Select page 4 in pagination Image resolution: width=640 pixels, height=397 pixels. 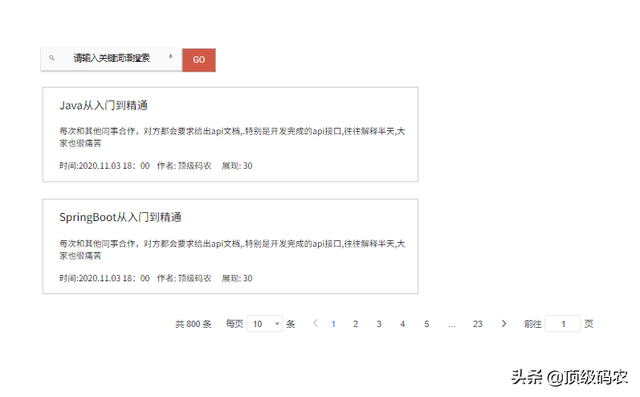[402, 324]
